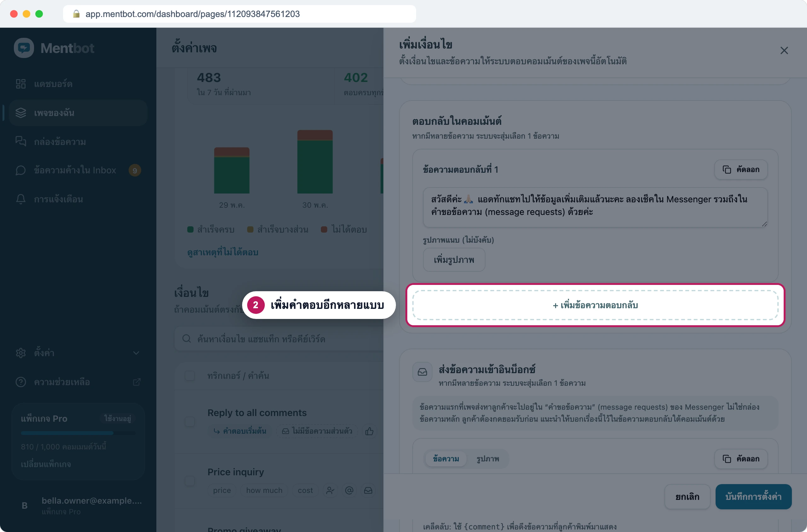Image resolution: width=807 pixels, height=532 pixels.
Task: Open กล่องข้อความ in the sidebar
Action: [x=78, y=142]
